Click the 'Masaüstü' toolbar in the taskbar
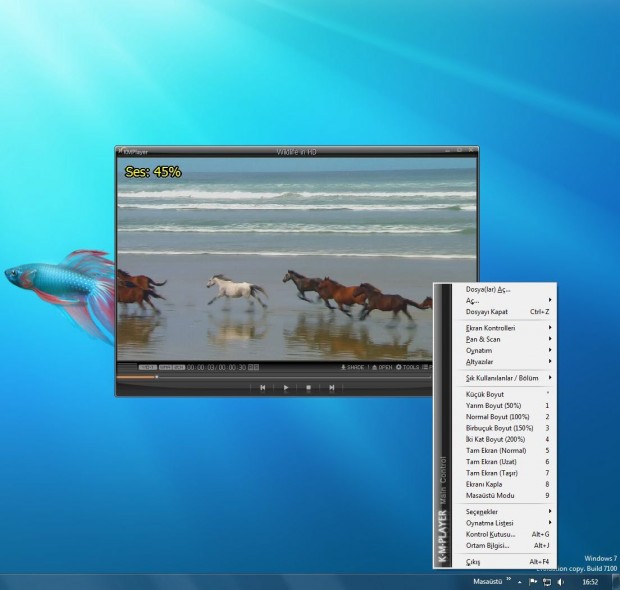 click(488, 581)
